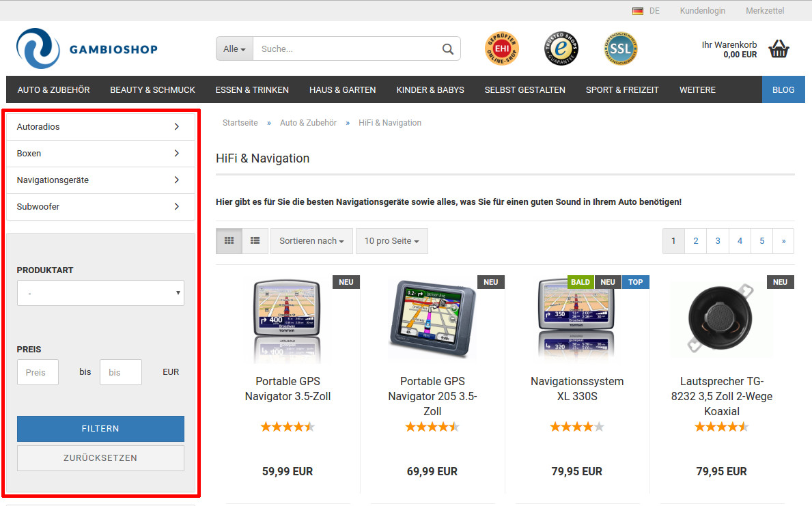This screenshot has height=506, width=812.
Task: Open the Sortieren nach dropdown
Action: pyautogui.click(x=311, y=241)
